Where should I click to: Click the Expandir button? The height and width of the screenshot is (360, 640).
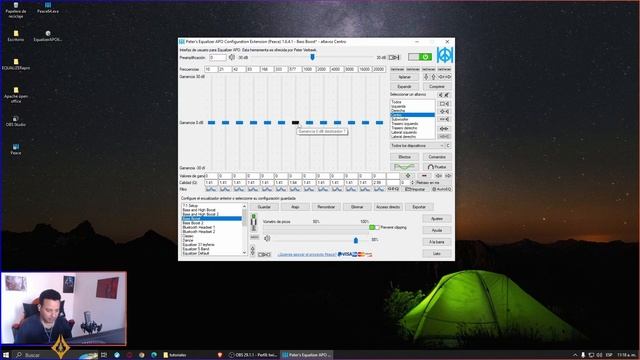click(x=404, y=87)
